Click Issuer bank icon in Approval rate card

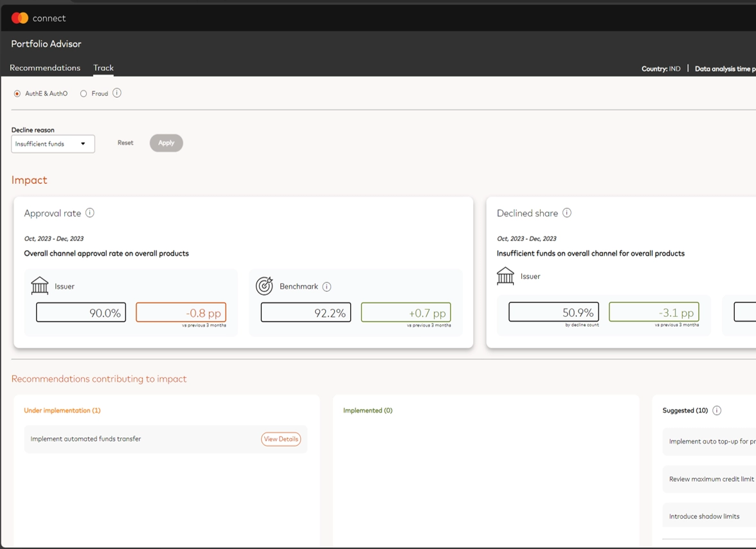pos(40,286)
